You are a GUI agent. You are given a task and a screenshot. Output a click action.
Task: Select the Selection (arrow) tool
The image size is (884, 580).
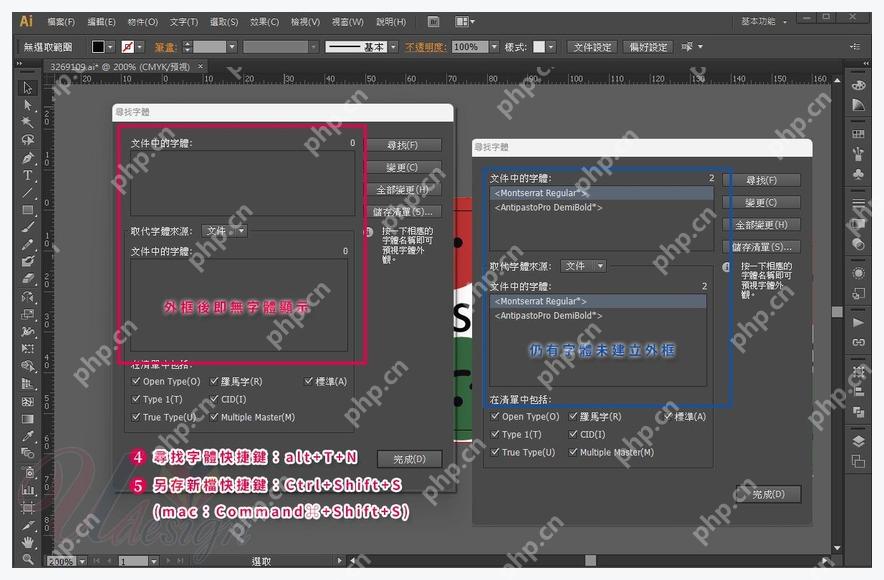[28, 88]
